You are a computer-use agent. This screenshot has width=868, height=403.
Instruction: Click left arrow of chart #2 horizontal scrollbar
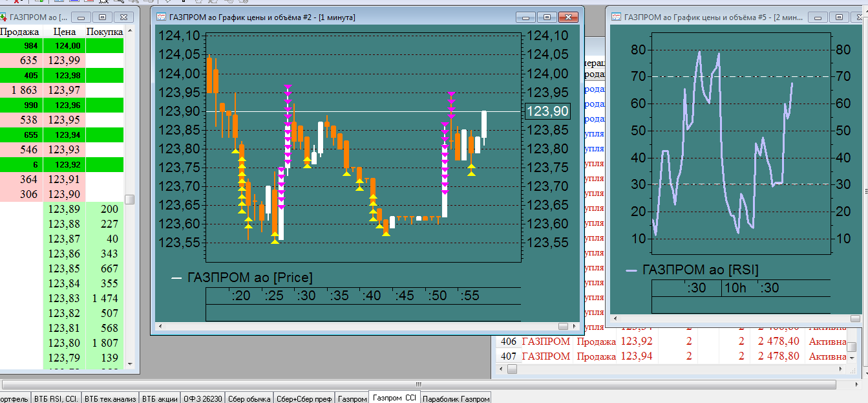tap(161, 327)
